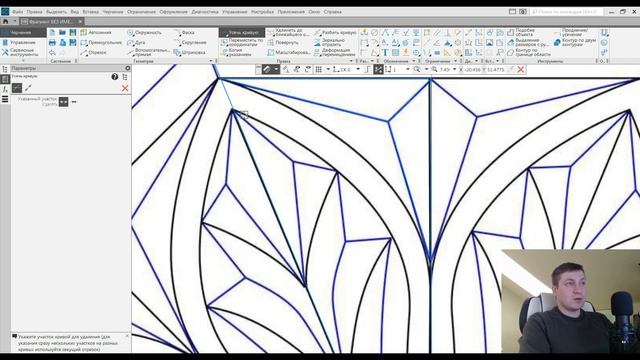Viewport: 640px width, 360px height.
Task: Toggle the highlighted snap mode icon
Action: (378, 70)
